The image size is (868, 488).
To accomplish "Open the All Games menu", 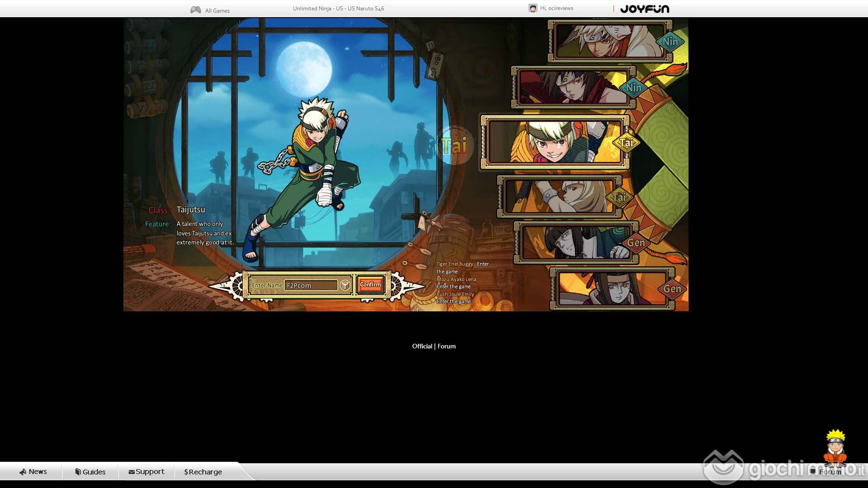I will point(217,10).
